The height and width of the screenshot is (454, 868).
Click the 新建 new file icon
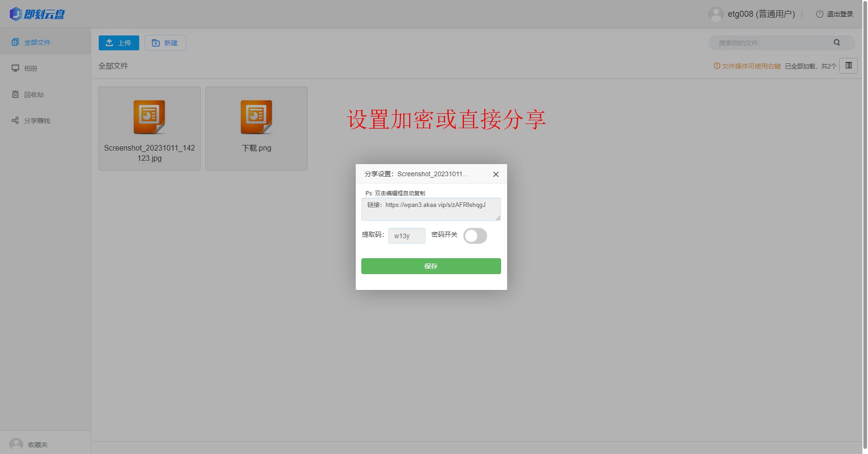coord(156,42)
